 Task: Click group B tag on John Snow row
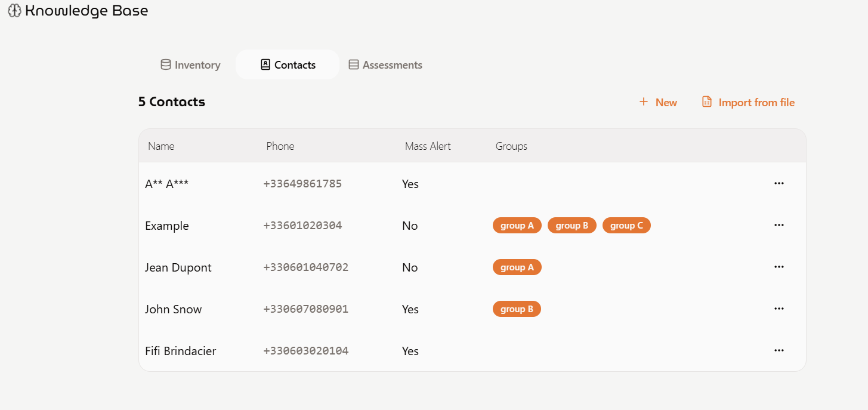click(x=517, y=309)
